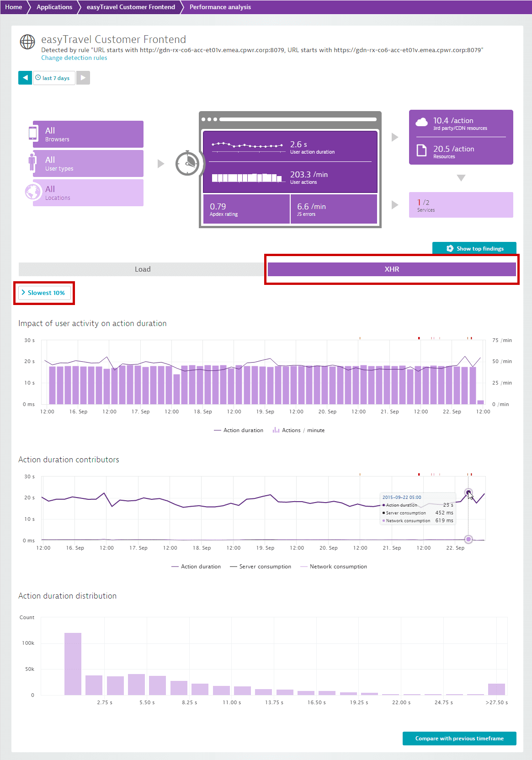This screenshot has width=532, height=760.
Task: Click the tallest bar in duration distribution chart
Action: tap(73, 664)
